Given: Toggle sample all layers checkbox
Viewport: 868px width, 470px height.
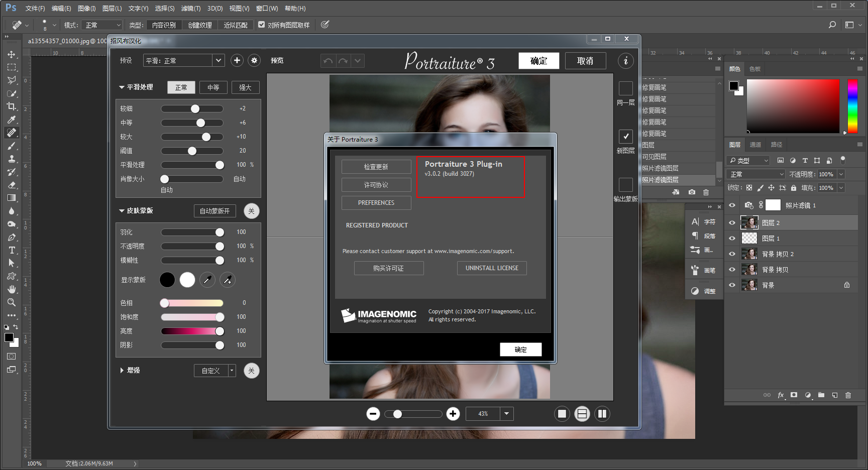Looking at the screenshot, I should pos(261,25).
